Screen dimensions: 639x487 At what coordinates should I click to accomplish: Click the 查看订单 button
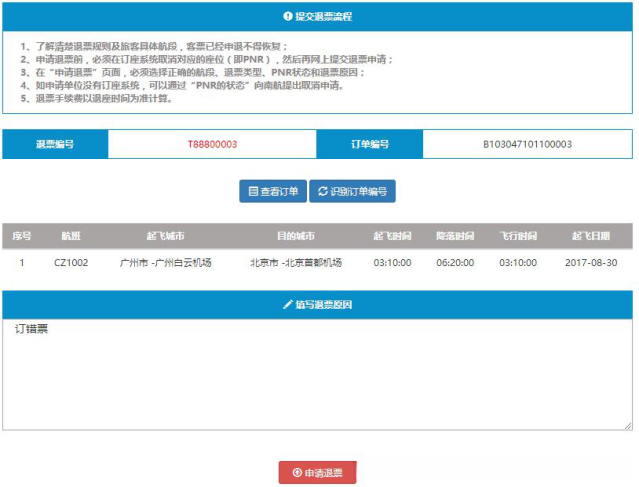click(273, 191)
